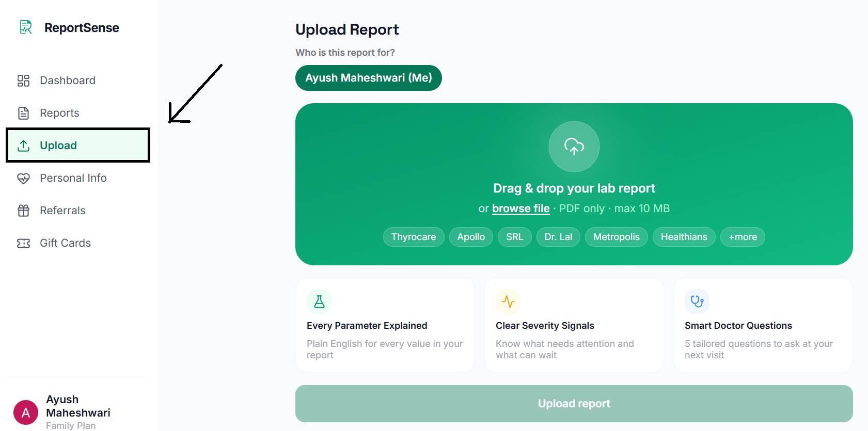Screen dimensions: 868x431
Task: Click the Apollo lab chip
Action: [x=471, y=237]
